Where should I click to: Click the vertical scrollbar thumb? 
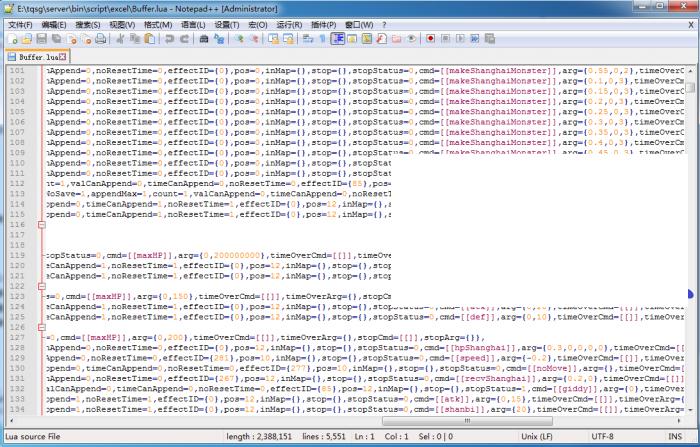690,87
